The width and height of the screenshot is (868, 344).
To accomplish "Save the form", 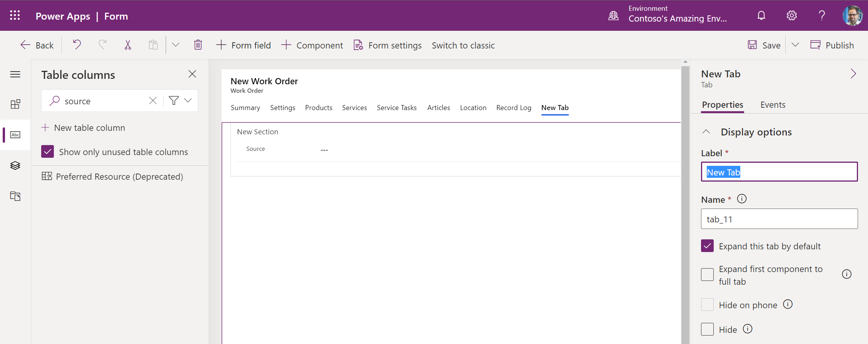I will 764,45.
